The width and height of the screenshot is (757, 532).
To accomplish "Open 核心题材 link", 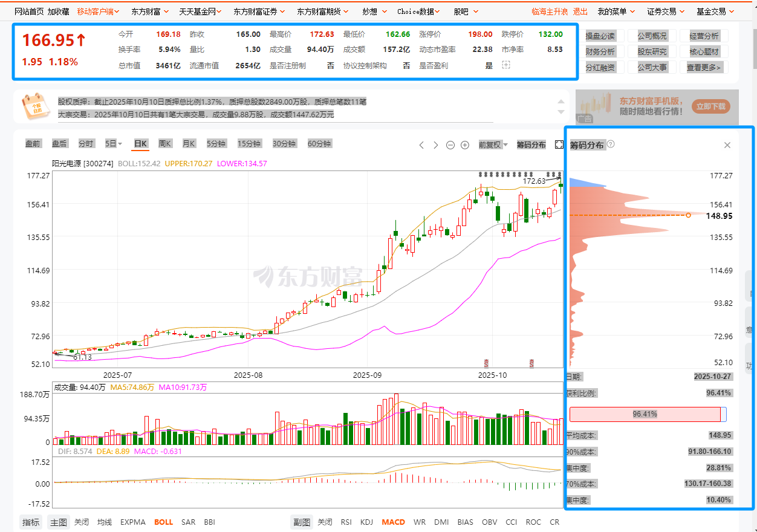I will [704, 52].
